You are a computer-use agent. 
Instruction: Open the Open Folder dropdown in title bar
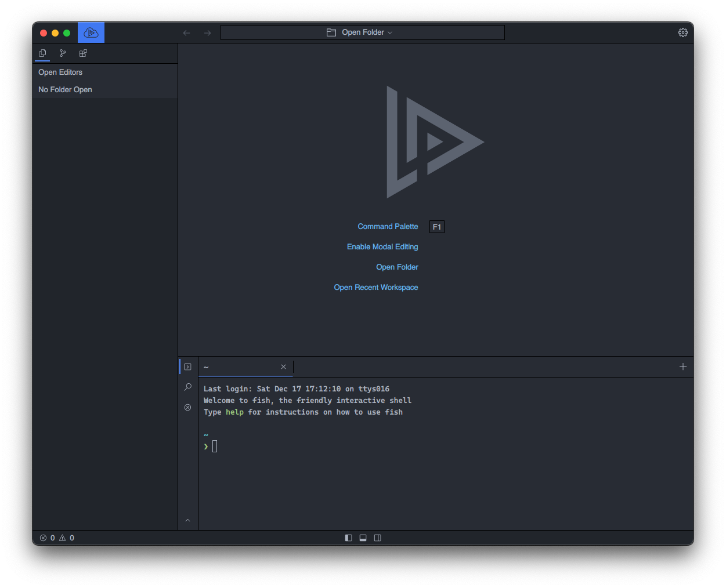pos(362,32)
